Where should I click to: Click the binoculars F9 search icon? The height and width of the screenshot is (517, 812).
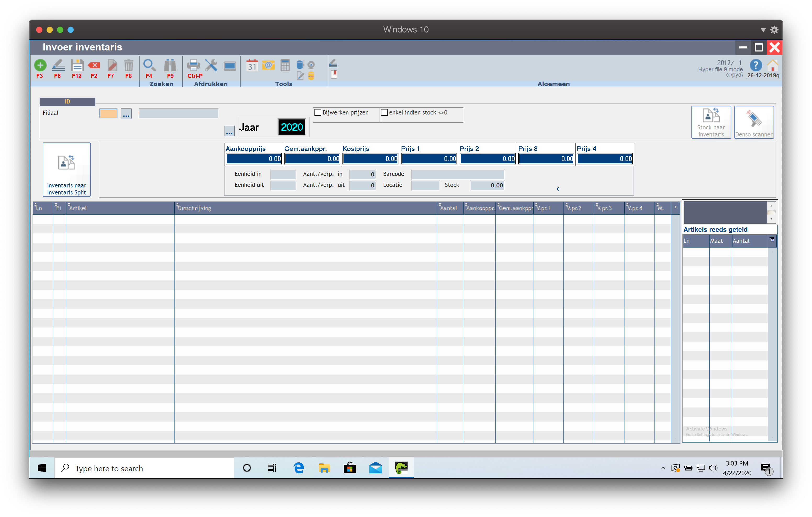coord(170,65)
